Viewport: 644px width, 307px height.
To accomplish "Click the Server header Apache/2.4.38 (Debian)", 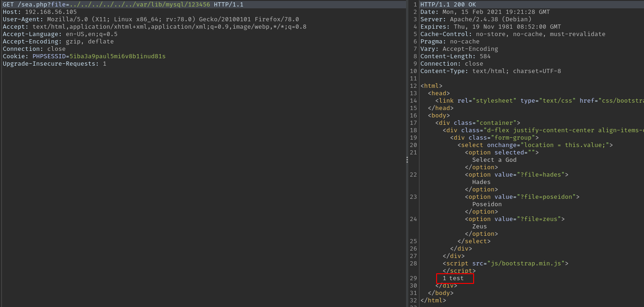I will click(x=476, y=19).
